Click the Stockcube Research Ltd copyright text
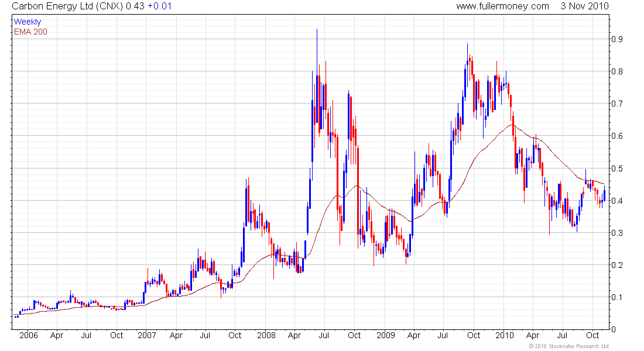This screenshot has height=351, width=644. click(569, 346)
